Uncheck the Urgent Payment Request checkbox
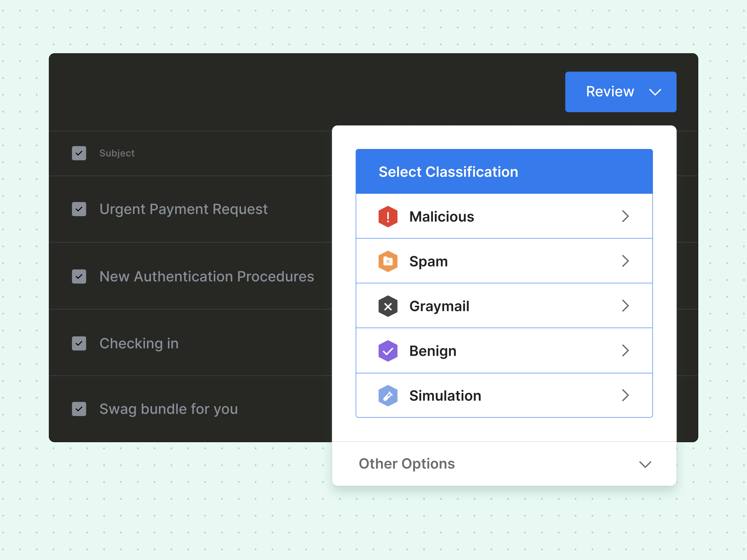747x560 pixels. (x=79, y=209)
